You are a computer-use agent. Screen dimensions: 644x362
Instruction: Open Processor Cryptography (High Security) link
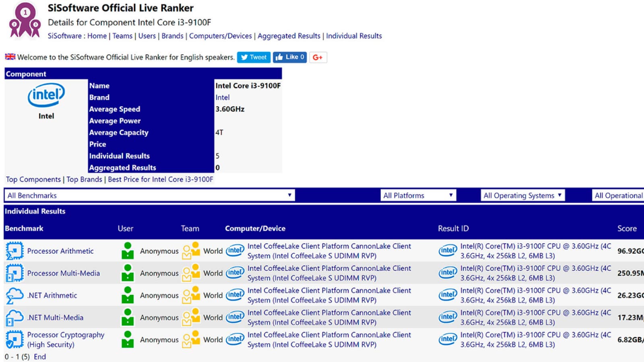point(66,339)
